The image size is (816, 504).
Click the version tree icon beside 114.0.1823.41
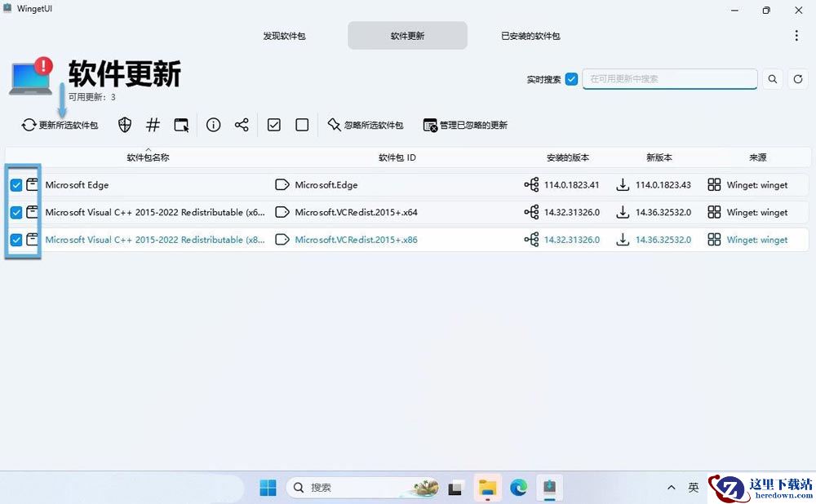[531, 184]
